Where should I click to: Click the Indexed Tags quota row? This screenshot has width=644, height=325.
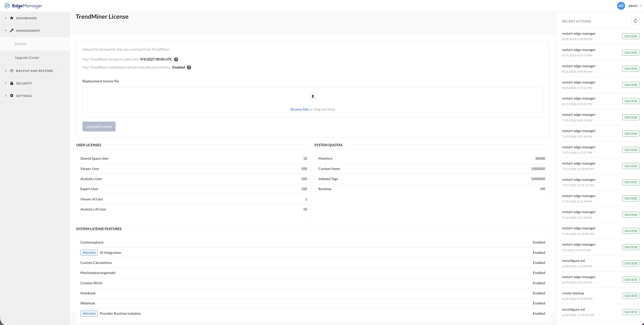coord(431,179)
